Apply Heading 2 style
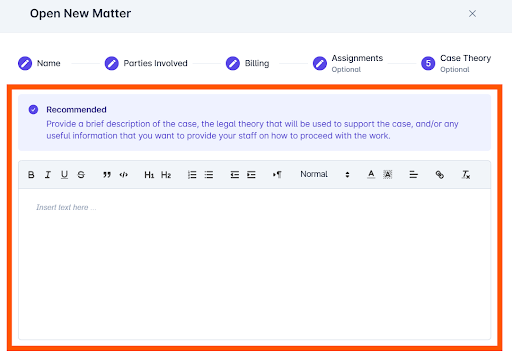 coord(166,175)
